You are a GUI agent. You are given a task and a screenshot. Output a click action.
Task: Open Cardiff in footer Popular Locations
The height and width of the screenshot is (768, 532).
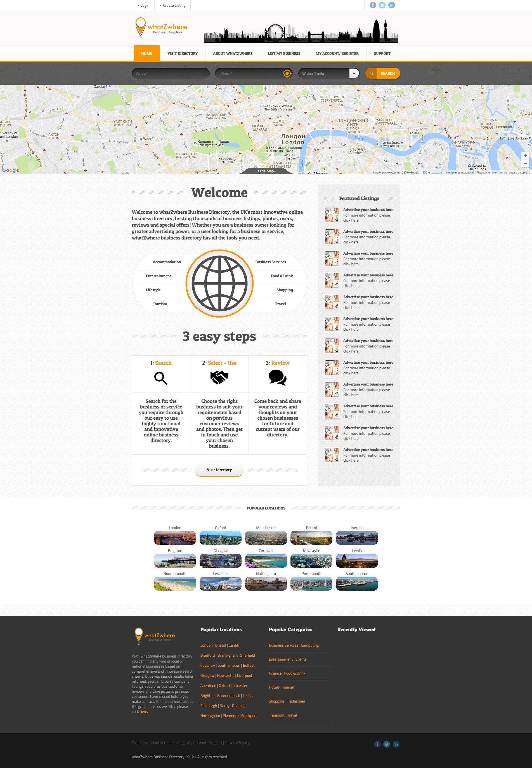pyautogui.click(x=234, y=645)
